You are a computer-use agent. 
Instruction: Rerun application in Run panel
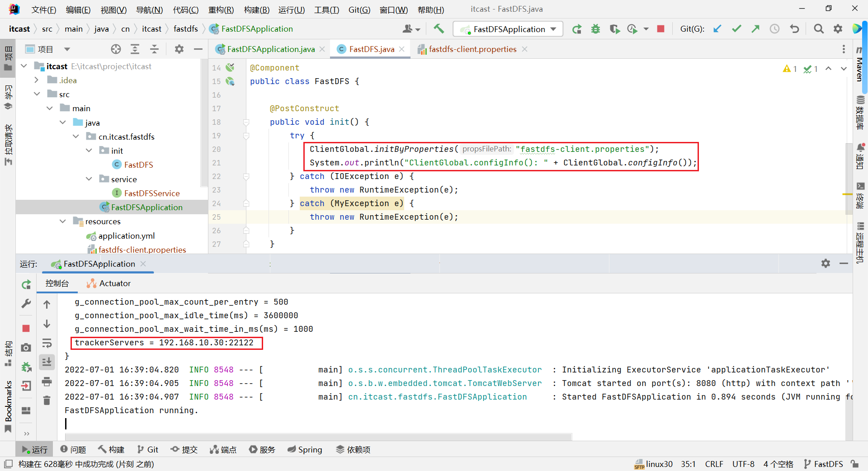[26, 284]
